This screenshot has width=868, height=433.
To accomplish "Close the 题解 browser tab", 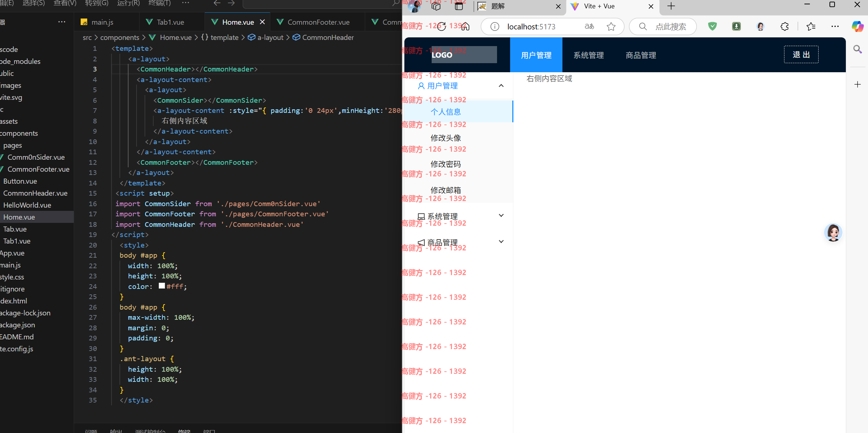I will pyautogui.click(x=558, y=6).
